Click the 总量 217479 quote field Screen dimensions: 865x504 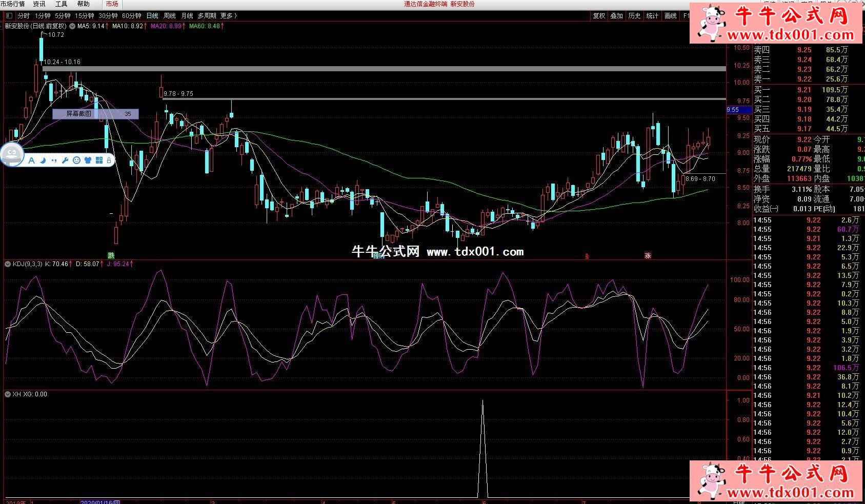(x=782, y=169)
